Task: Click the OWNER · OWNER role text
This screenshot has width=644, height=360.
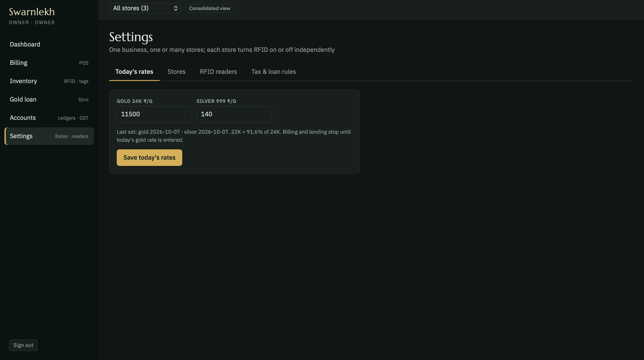Action: [x=32, y=23]
